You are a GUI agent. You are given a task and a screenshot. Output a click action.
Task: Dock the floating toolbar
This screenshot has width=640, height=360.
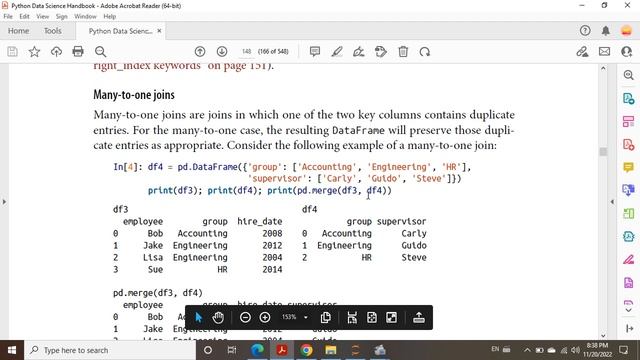click(419, 317)
